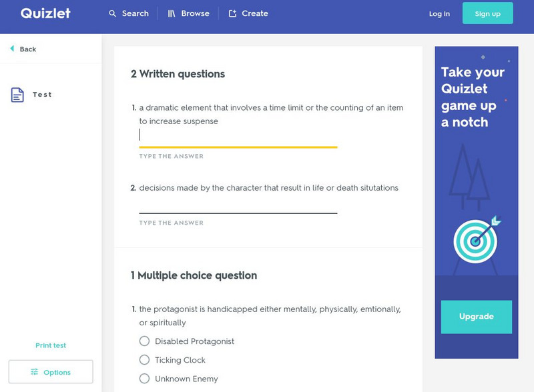Open the test Options panel
The width and height of the screenshot is (534, 392).
pos(50,372)
